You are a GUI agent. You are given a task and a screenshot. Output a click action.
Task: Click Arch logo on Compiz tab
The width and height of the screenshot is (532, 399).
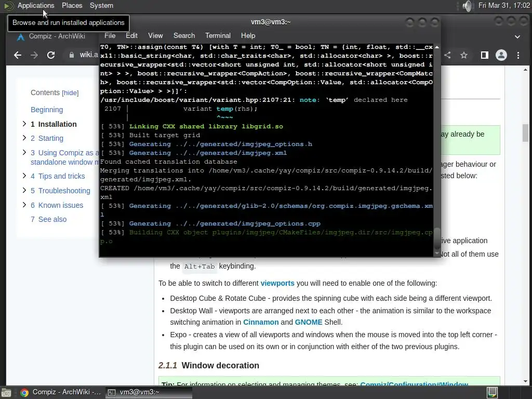21,37
